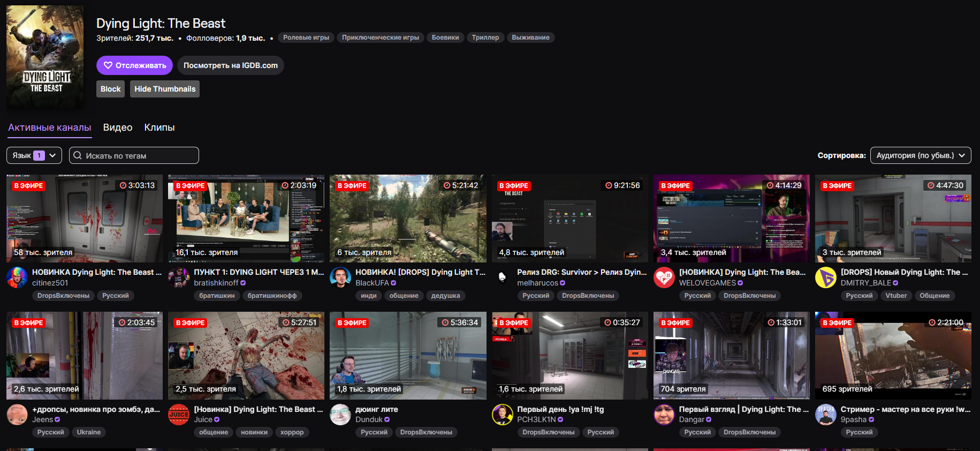Go to bratishkinoff channel name link
Image resolution: width=980 pixels, height=451 pixels.
216,283
